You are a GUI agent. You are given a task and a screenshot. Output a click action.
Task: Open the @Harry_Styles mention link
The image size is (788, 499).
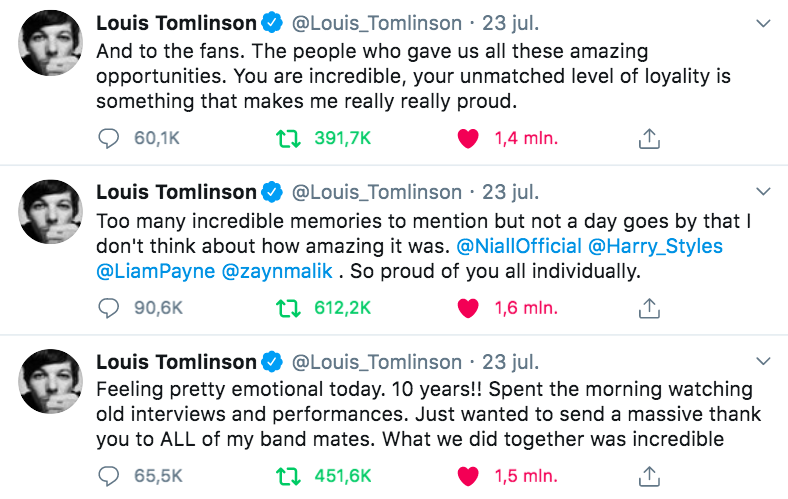(656, 245)
